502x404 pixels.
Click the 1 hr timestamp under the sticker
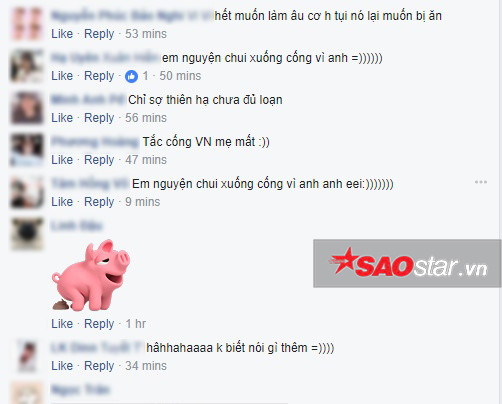135,324
